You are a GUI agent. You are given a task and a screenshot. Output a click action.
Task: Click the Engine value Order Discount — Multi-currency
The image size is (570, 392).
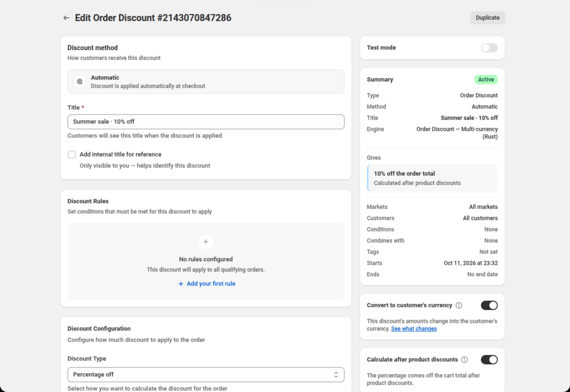click(x=457, y=133)
